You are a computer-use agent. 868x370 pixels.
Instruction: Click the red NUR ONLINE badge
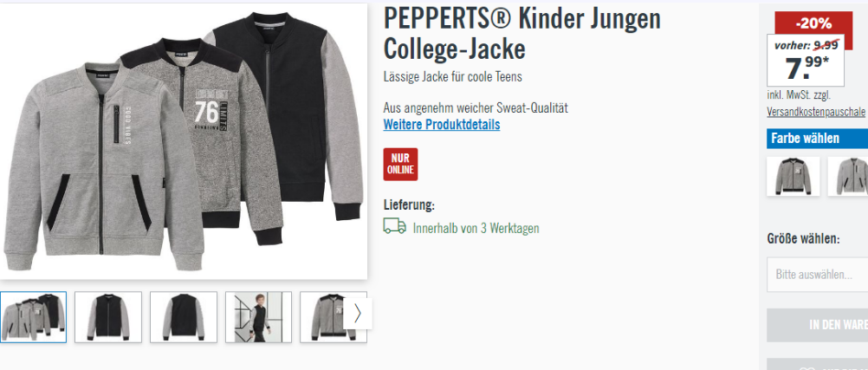coord(400,164)
